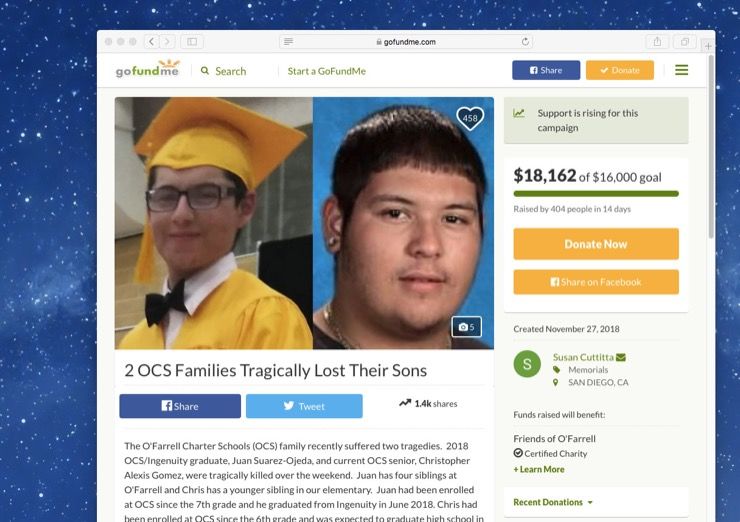Click the blue Tweet button
740x522 pixels.
[304, 406]
